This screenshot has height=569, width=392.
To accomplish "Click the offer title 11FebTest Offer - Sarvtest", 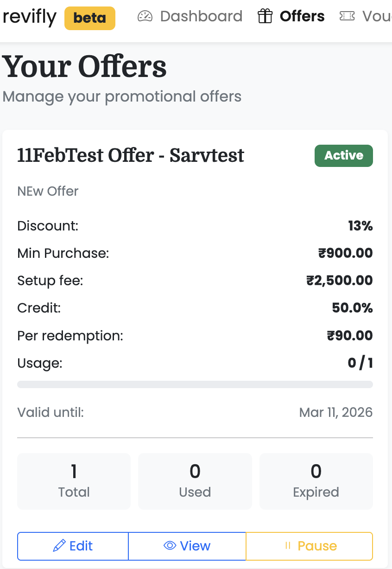I will (130, 156).
